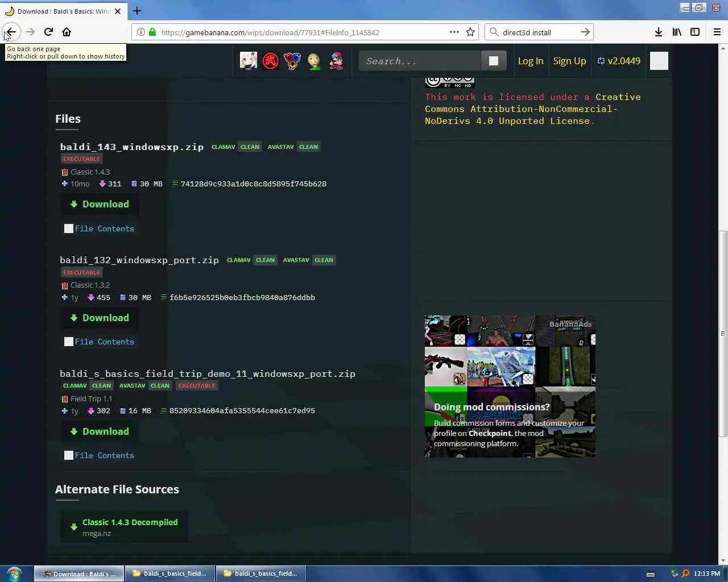
Task: Click the baldi_143_windowsxp.zip filename
Action: (x=132, y=147)
